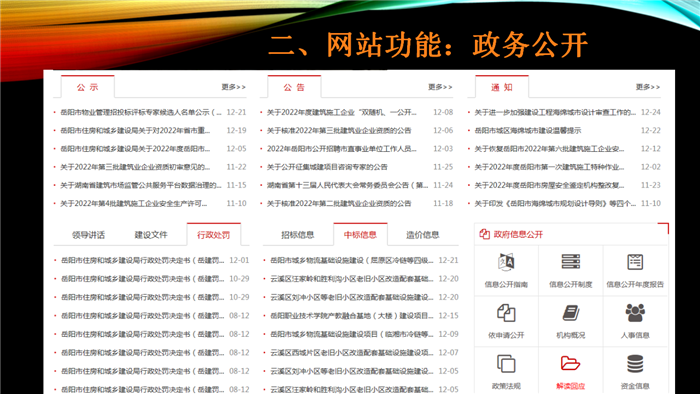Open the 政策法规 icon
The image size is (700, 394).
tap(506, 364)
